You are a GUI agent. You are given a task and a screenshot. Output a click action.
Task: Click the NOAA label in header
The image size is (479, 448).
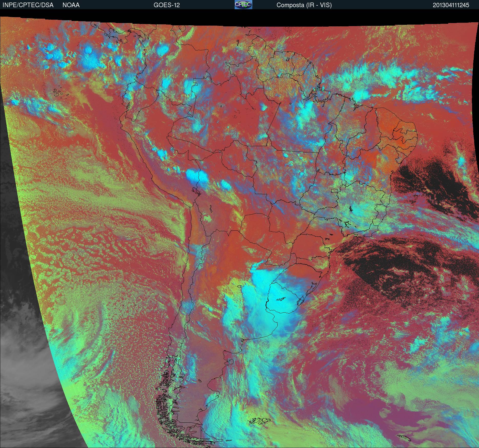click(x=71, y=5)
